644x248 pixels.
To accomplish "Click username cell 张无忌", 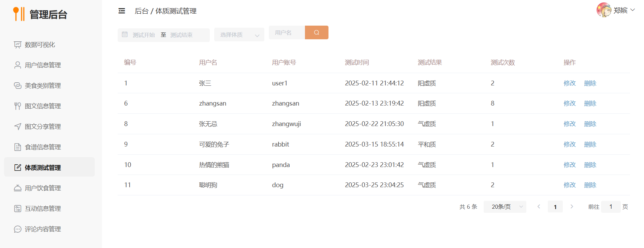I will click(208, 124).
